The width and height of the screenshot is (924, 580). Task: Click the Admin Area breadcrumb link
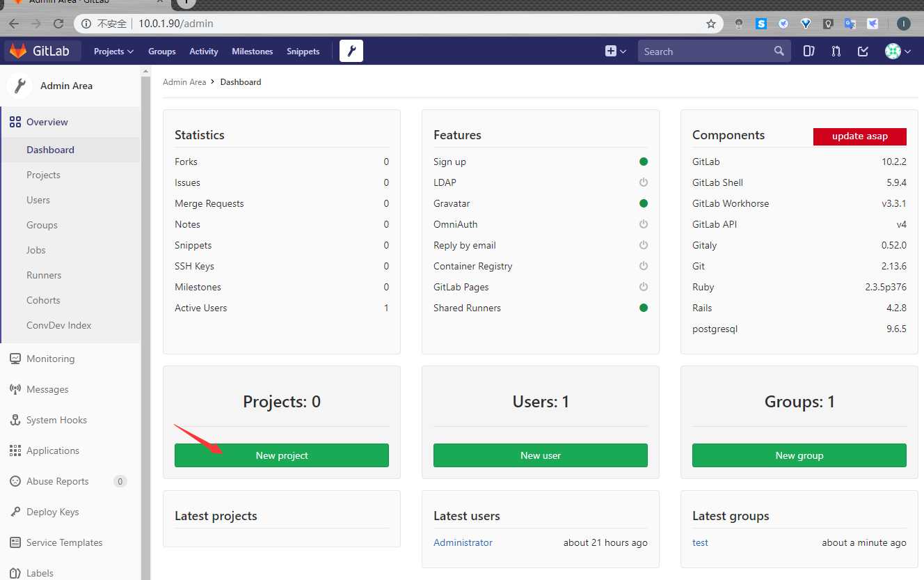pyautogui.click(x=184, y=82)
